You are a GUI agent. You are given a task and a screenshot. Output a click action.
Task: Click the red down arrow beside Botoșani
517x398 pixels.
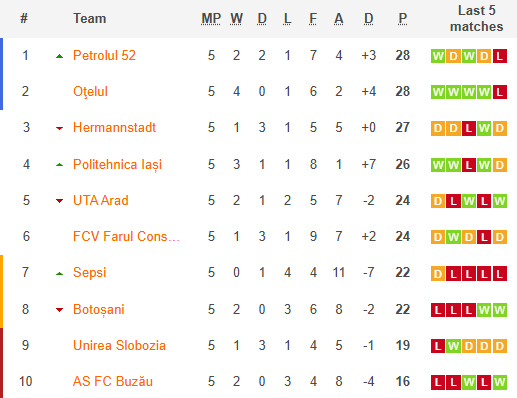click(59, 310)
